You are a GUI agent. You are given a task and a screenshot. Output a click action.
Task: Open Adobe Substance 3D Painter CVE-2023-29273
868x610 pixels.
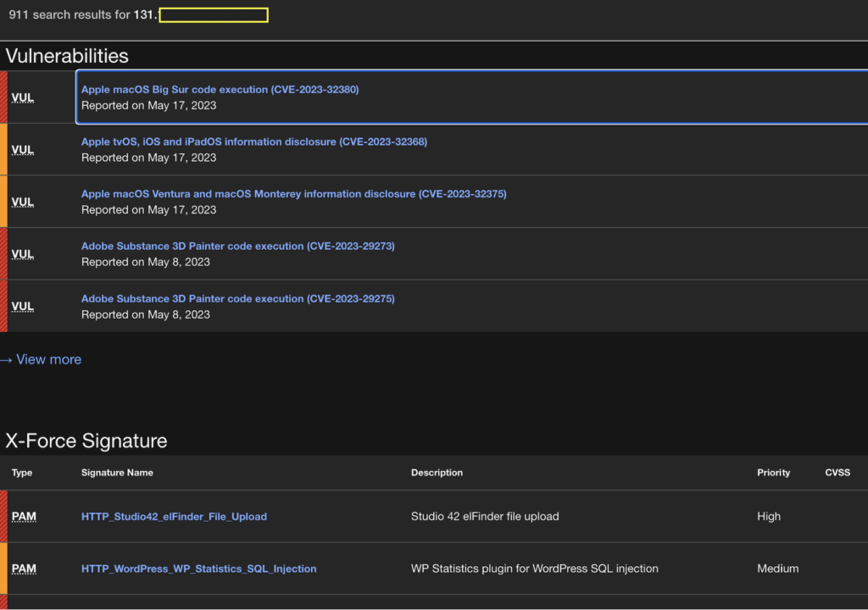[237, 247]
